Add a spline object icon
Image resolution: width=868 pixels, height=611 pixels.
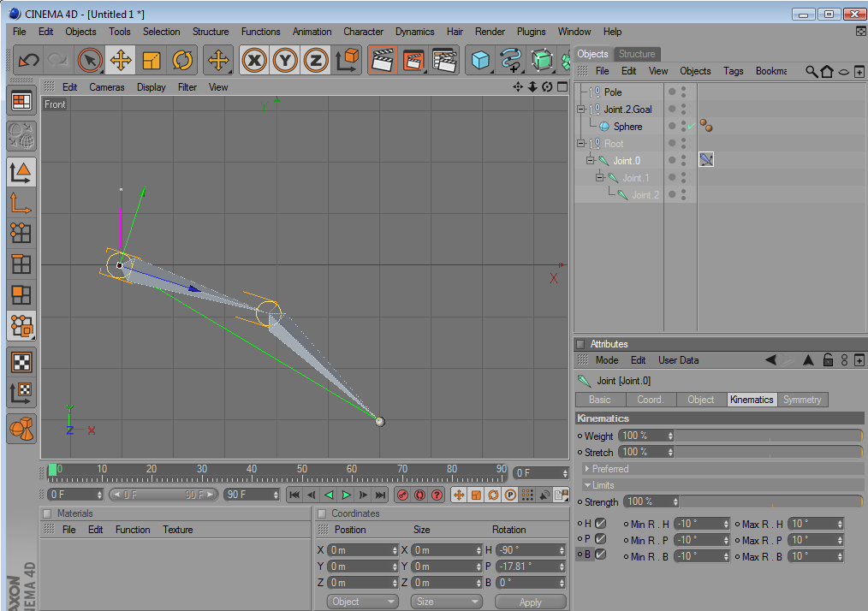click(511, 60)
